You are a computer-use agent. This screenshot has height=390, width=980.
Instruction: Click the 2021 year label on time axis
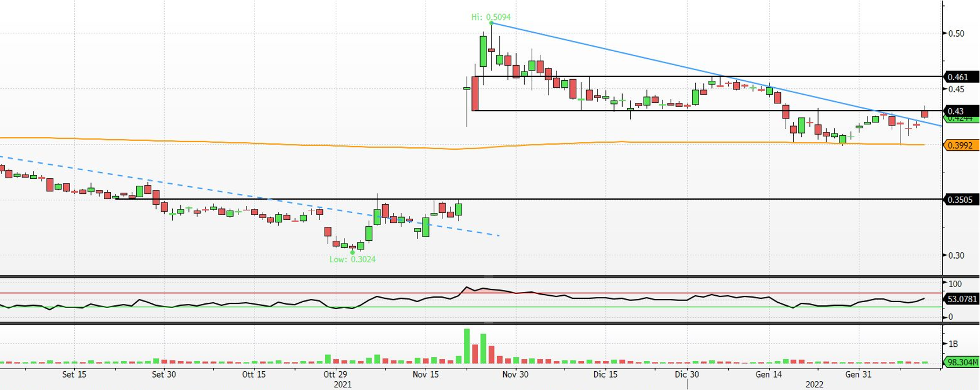(342, 385)
